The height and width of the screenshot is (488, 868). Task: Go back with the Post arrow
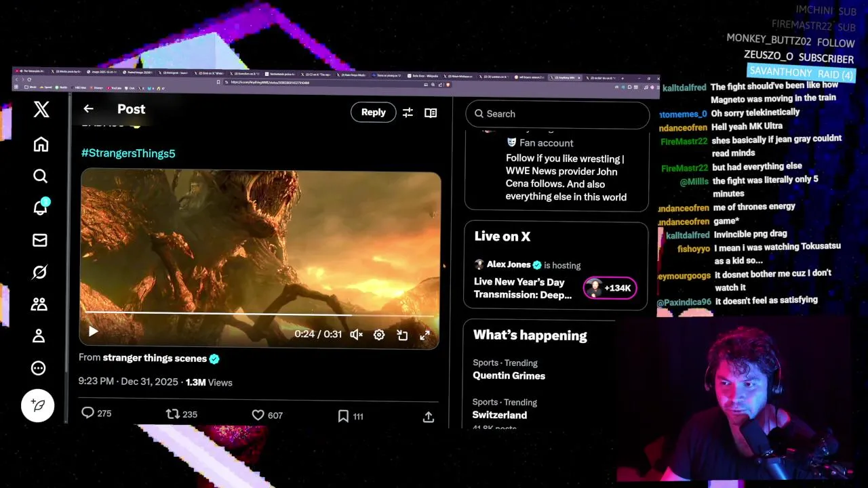click(88, 108)
